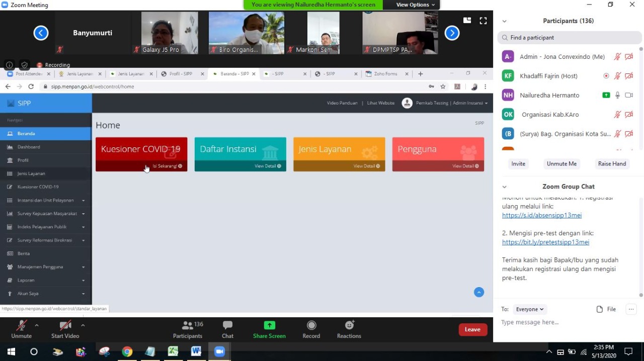Open video options arrow beside Start Video
This screenshot has height=361, width=644.
tap(83, 325)
